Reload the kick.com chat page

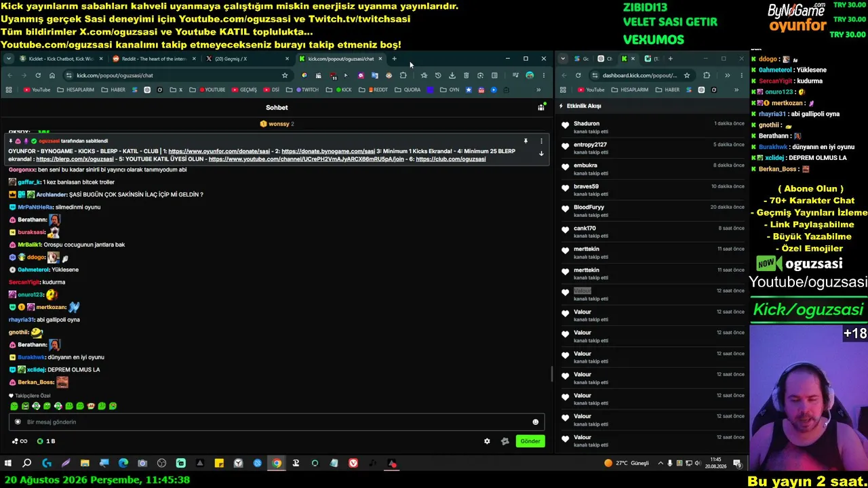38,75
